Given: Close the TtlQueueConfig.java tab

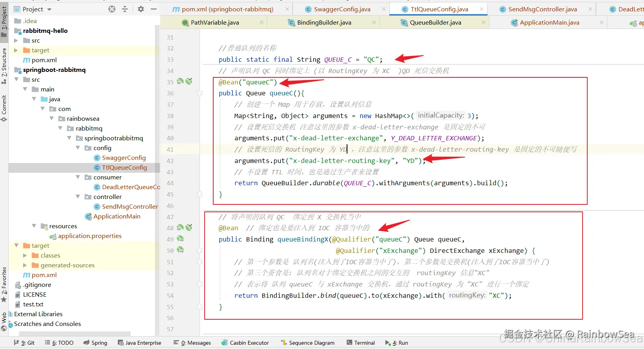Looking at the screenshot, I should (x=482, y=9).
